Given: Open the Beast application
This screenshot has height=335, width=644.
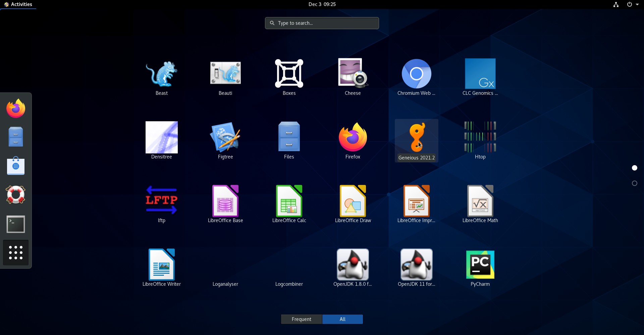Looking at the screenshot, I should [x=161, y=77].
